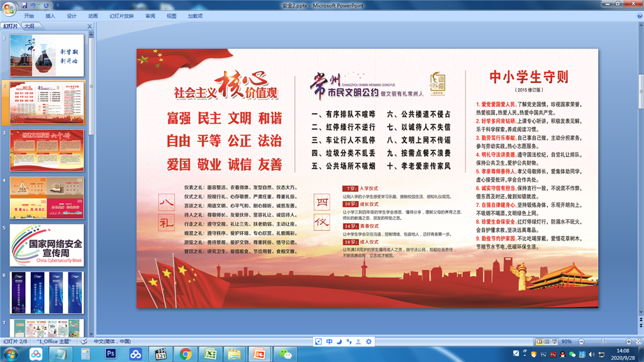644x362 pixels.
Task: Open the 开始 ribbon tab
Action: click(29, 16)
